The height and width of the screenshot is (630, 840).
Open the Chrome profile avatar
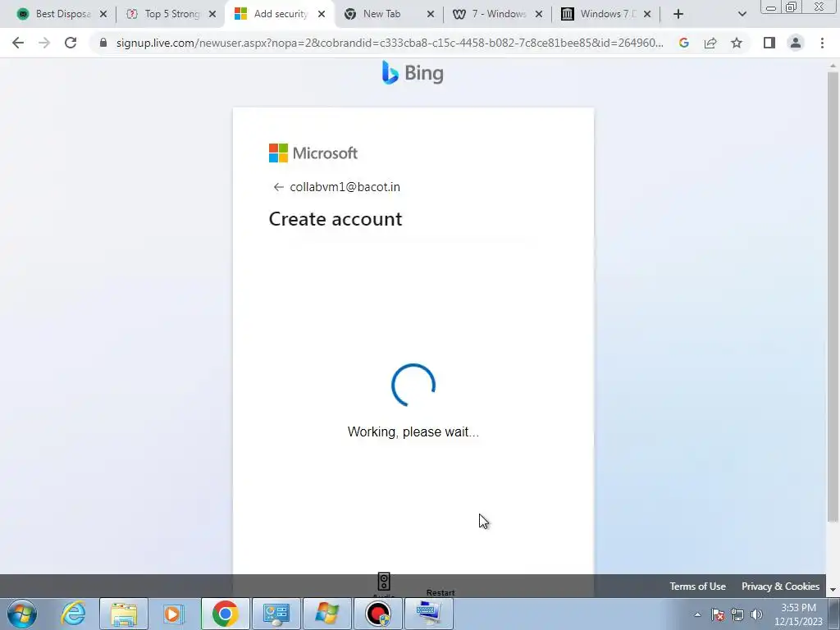click(796, 43)
